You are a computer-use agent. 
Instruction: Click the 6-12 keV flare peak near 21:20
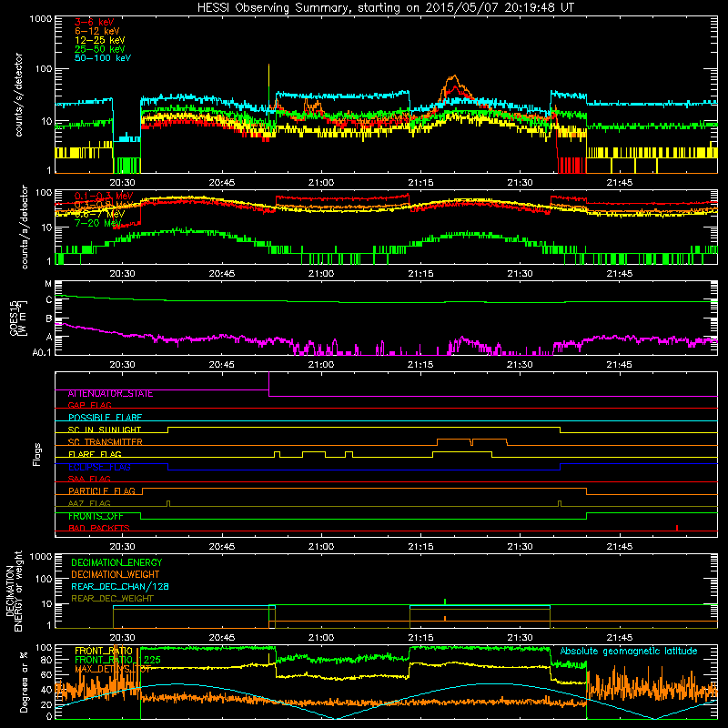tap(454, 76)
